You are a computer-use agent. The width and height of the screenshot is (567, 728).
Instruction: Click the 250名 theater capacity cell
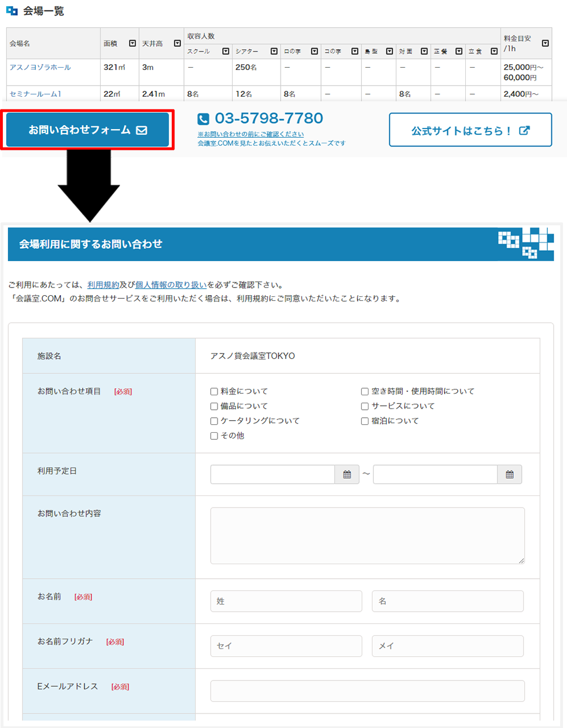[256, 72]
